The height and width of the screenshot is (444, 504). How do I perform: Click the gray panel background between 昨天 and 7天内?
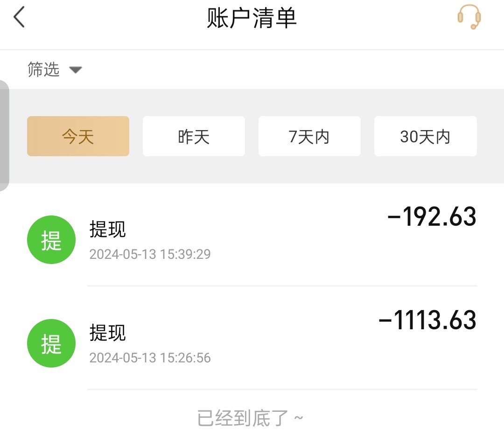[x=252, y=136]
